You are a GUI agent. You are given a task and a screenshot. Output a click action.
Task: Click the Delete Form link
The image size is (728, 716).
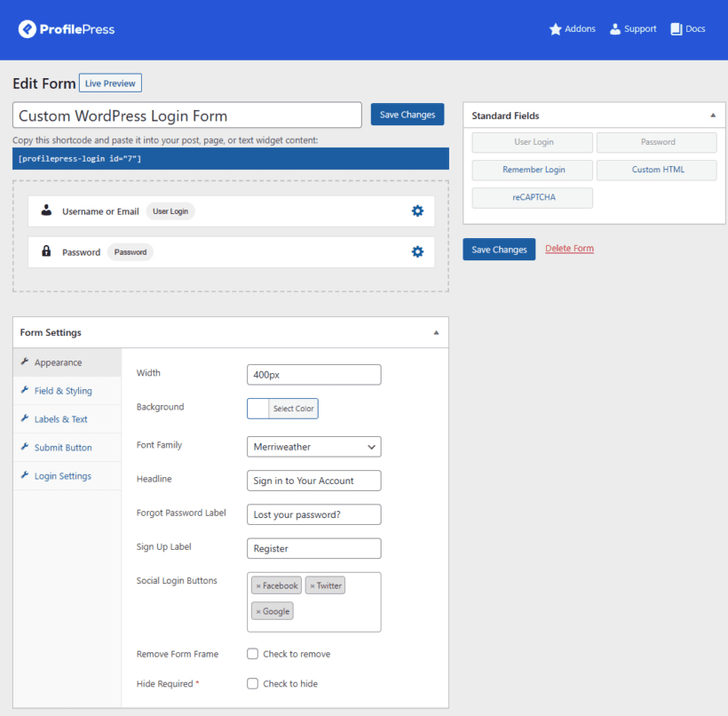click(x=569, y=249)
